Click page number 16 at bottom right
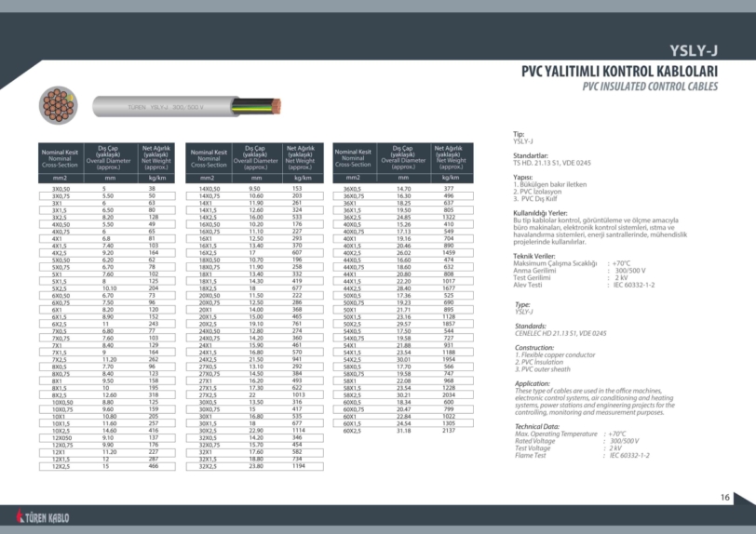Screen dimensions: 756x534 [725, 497]
